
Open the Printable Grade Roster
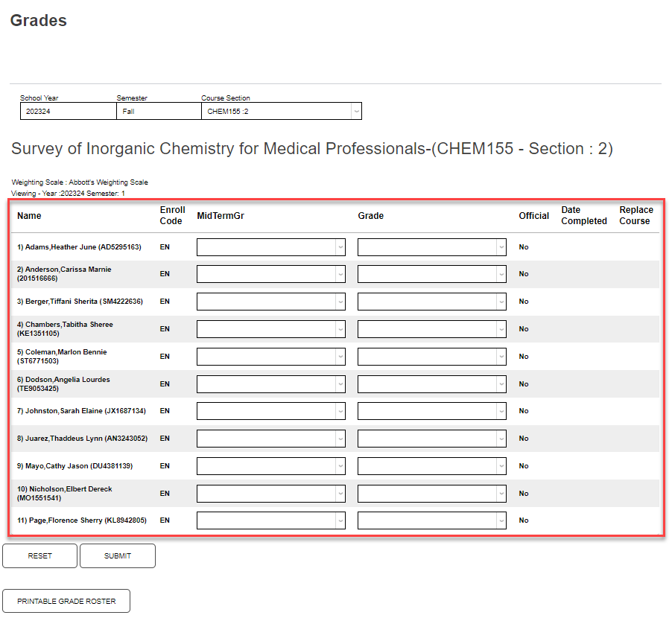coord(66,601)
